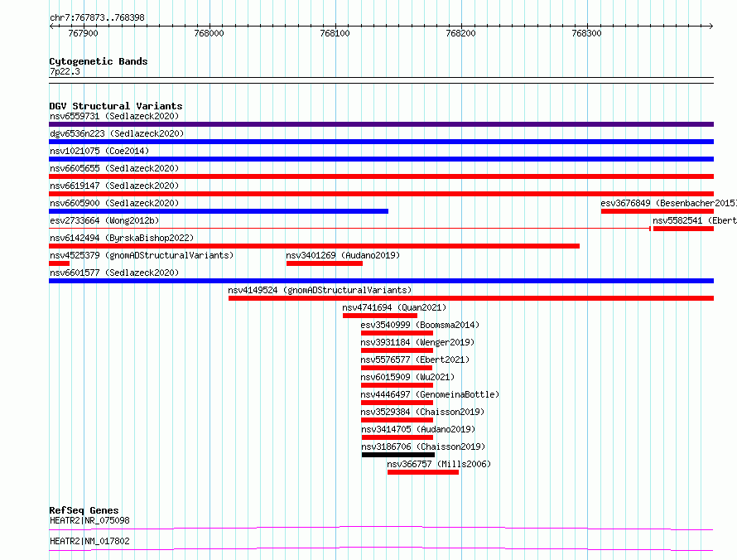Click the DGV Structural Variants track title

coord(116,106)
